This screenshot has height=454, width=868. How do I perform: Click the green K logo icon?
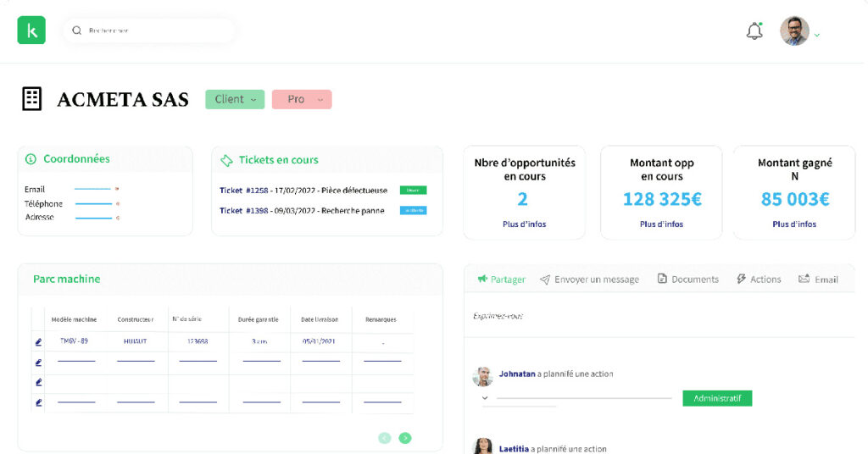pos(31,30)
